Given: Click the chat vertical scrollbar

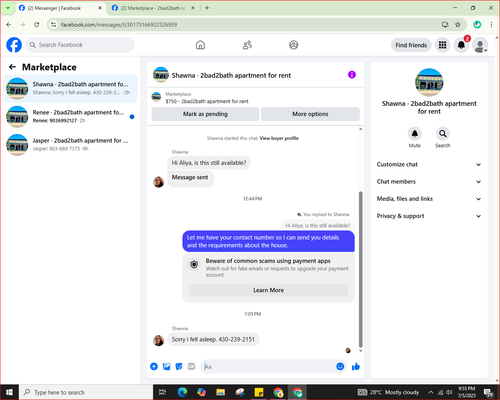Looking at the screenshot, I should click(x=360, y=269).
